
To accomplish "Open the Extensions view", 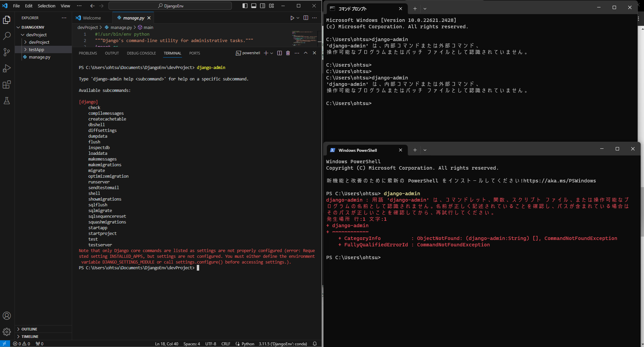I will (7, 84).
